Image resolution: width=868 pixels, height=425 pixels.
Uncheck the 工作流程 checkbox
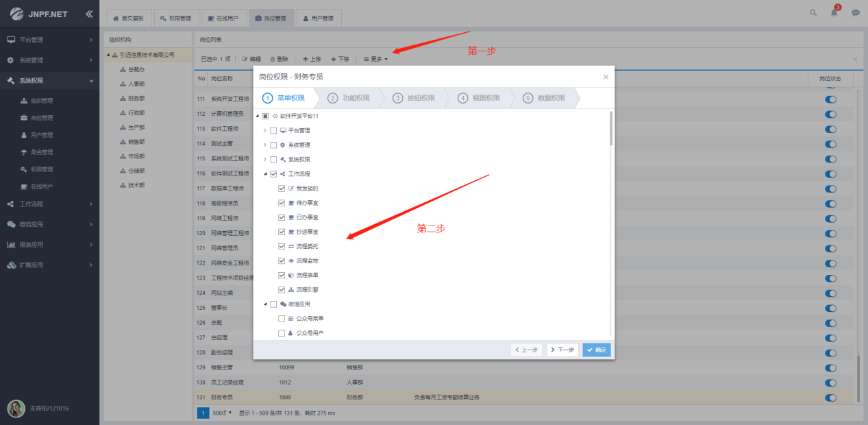273,174
